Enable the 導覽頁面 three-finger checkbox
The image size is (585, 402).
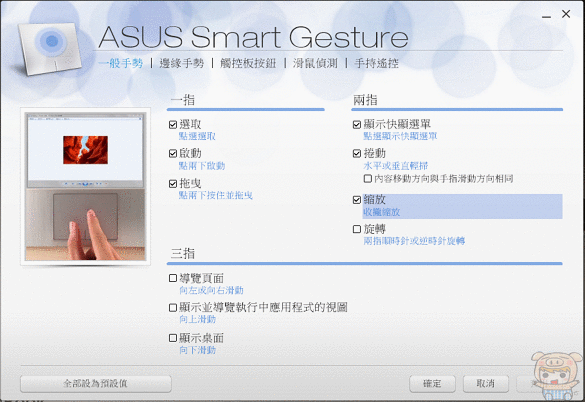[x=173, y=278]
